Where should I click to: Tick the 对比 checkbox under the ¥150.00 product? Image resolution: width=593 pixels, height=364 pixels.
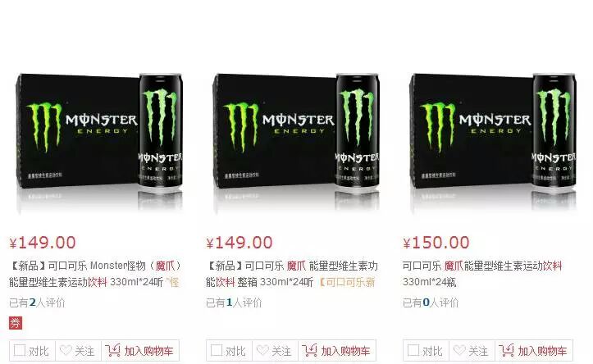coord(413,350)
